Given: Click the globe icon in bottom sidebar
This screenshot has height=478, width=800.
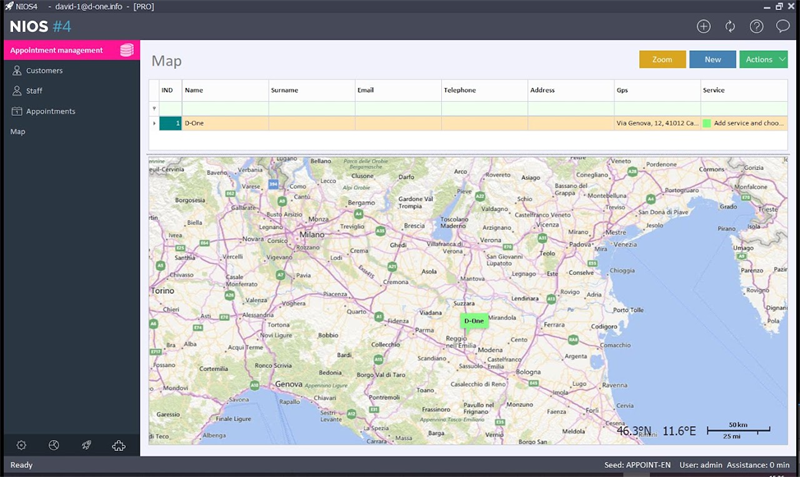Looking at the screenshot, I should coord(54,445).
